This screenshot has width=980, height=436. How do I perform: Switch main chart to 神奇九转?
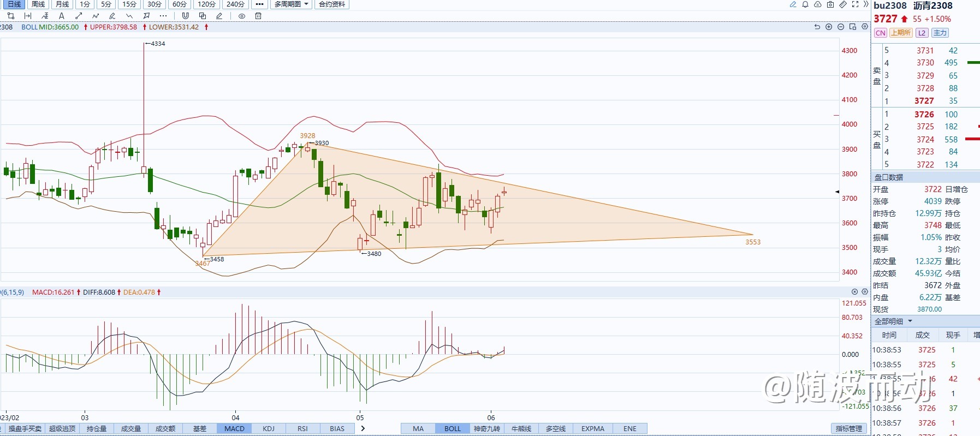pos(487,429)
